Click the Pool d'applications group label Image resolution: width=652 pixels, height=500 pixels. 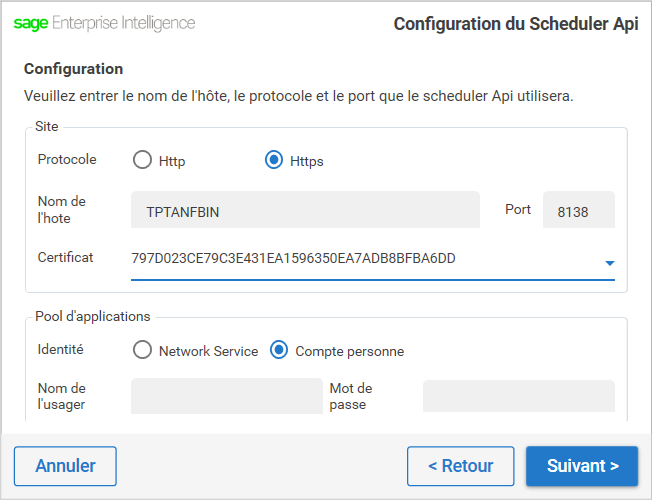[93, 317]
